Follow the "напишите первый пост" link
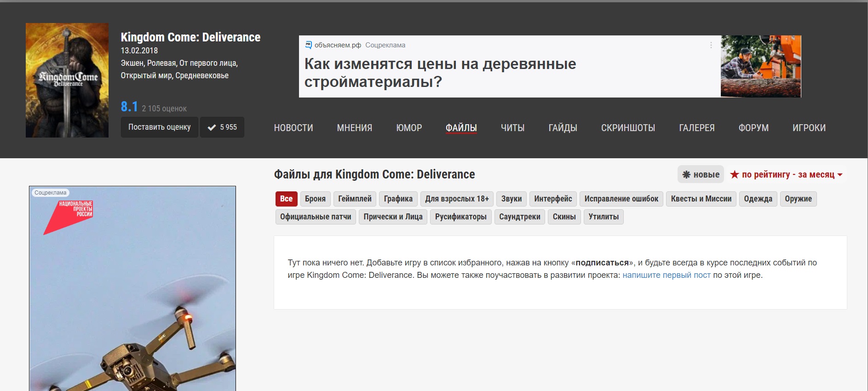This screenshot has height=391, width=868. (x=666, y=275)
